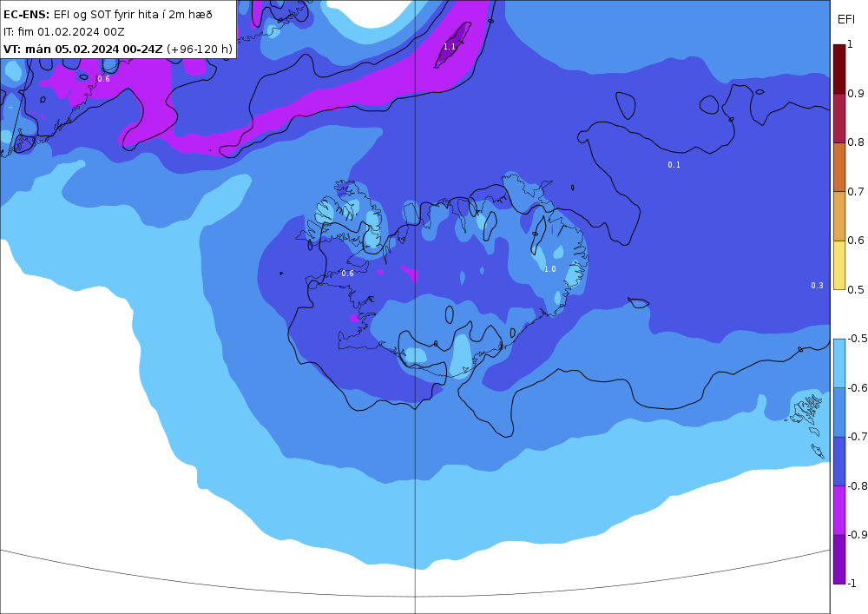The width and height of the screenshot is (868, 614).
Task: Pick the yellow 0.5 to 0.6 legend swatch
Action: point(839,265)
